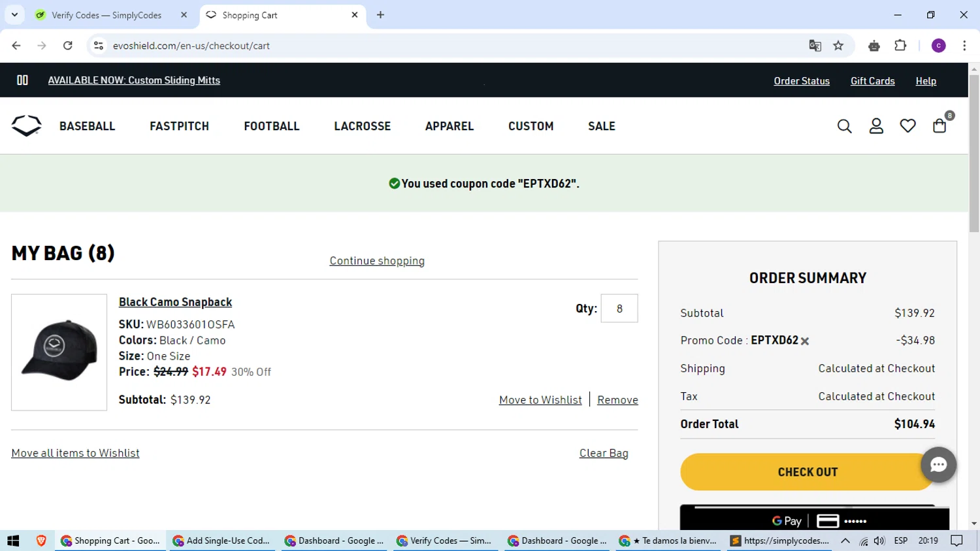Image resolution: width=980 pixels, height=551 pixels.
Task: Open the search magnifier icon
Action: pos(844,126)
